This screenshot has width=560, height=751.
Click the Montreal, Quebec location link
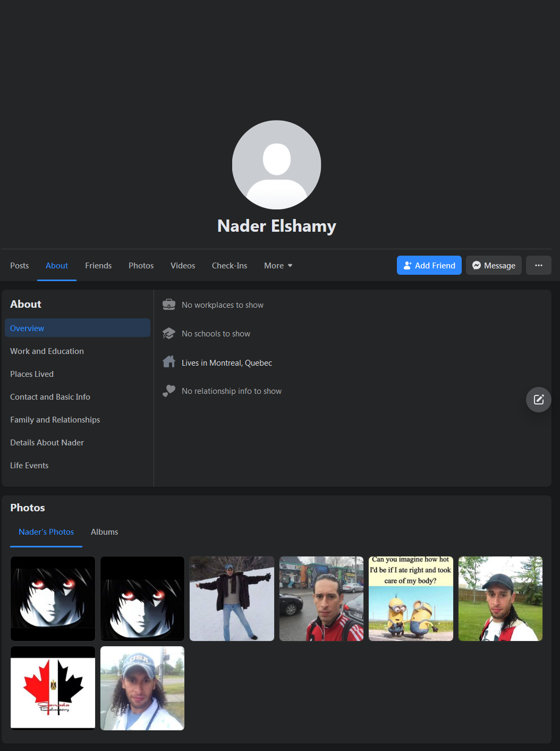point(241,362)
